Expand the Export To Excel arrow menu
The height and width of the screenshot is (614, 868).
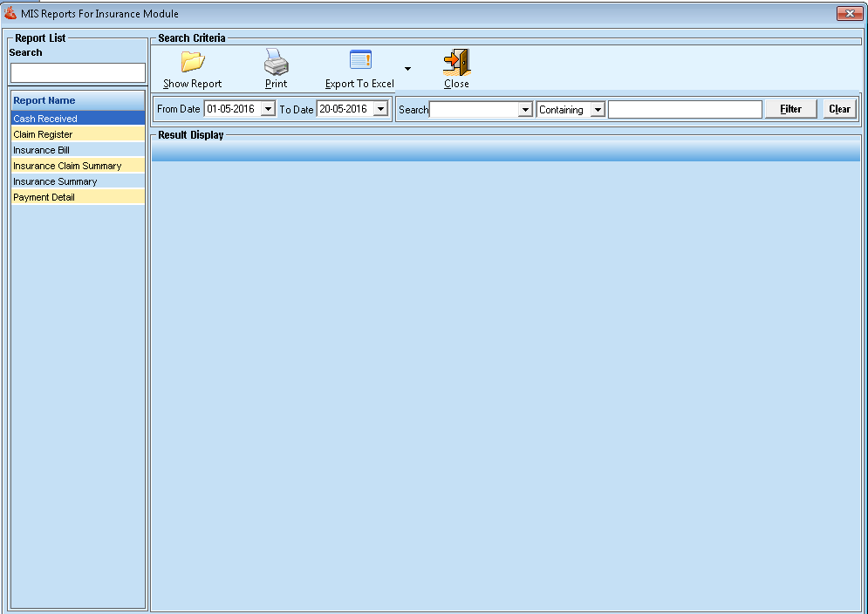[407, 68]
